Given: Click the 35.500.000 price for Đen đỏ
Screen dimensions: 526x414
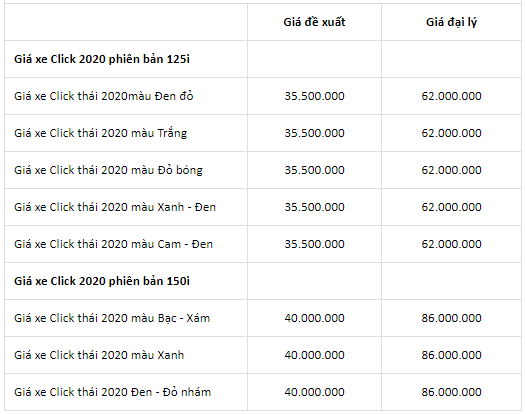Looking at the screenshot, I should [x=314, y=96].
